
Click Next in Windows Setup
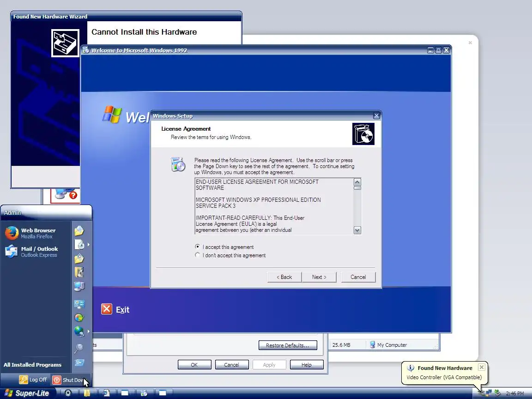click(x=319, y=277)
